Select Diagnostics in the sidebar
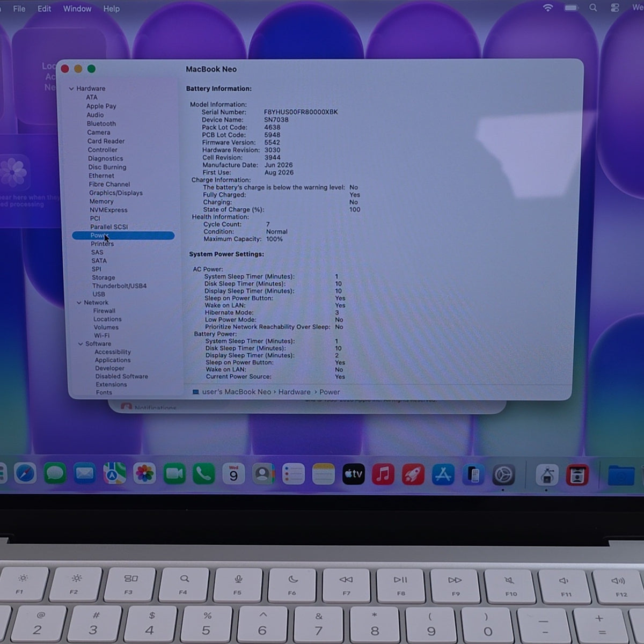This screenshot has height=644, width=644. click(x=106, y=158)
